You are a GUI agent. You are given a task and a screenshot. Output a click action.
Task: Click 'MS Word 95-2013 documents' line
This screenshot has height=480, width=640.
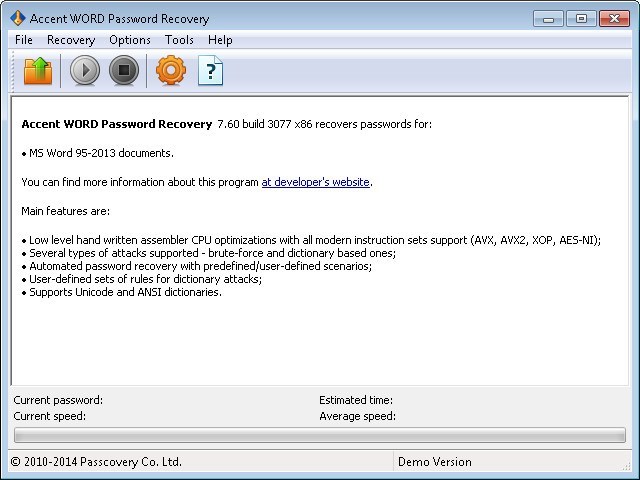(98, 153)
